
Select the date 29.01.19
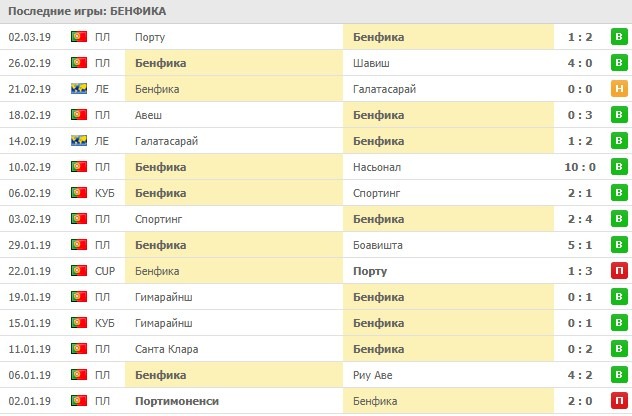(x=28, y=245)
